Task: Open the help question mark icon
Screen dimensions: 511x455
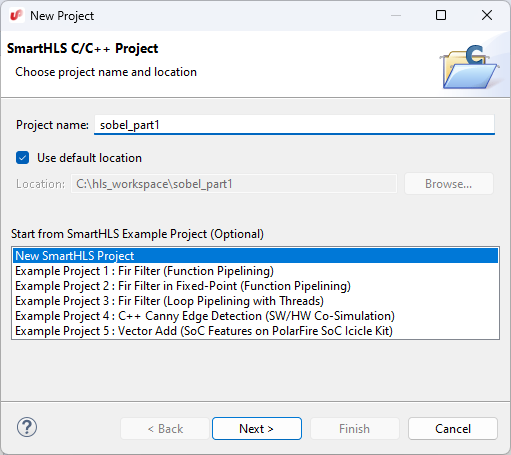Action: click(27, 428)
